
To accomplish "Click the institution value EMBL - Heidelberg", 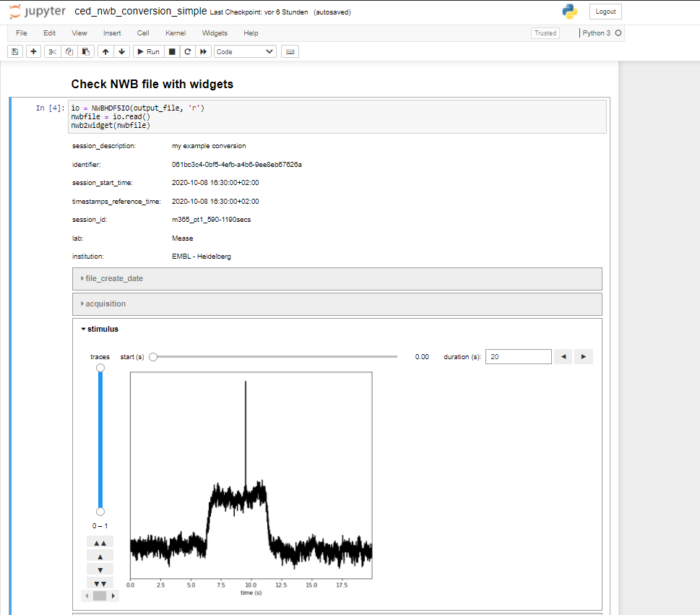I will pyautogui.click(x=202, y=257).
